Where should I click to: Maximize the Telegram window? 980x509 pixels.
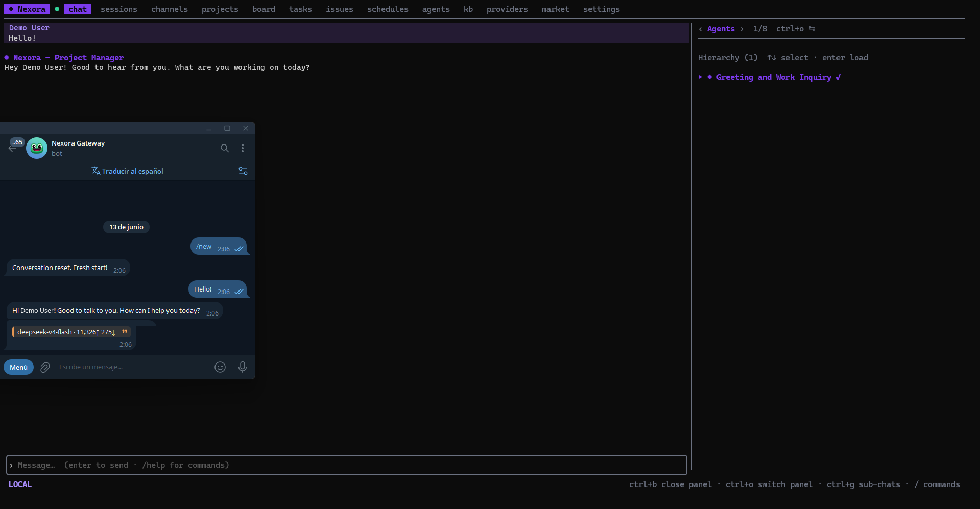coord(227,128)
